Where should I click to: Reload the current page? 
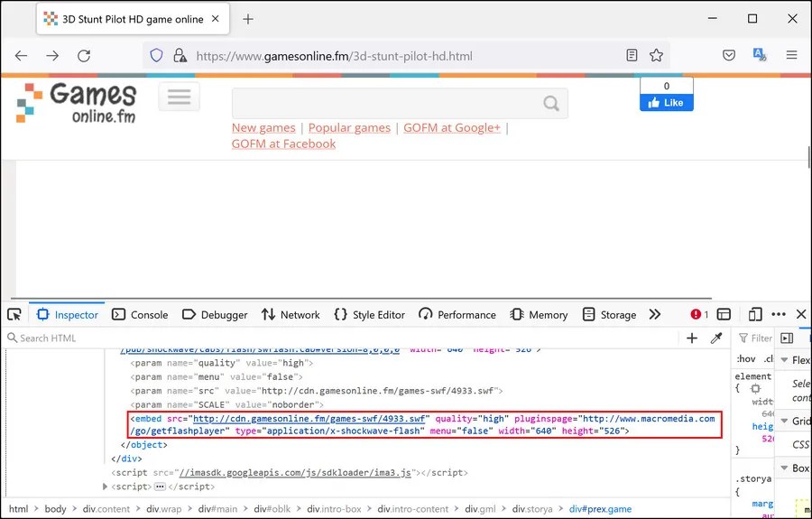tap(84, 55)
